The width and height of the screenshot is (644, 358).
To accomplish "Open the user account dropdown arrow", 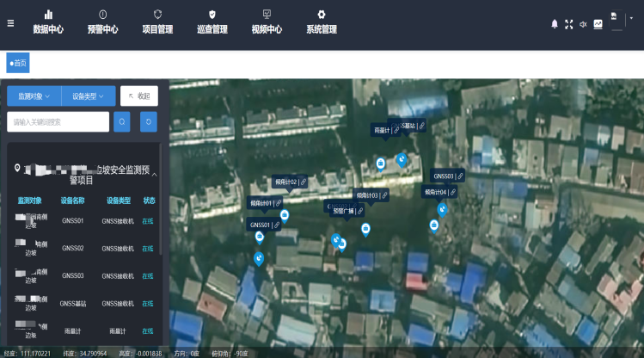I will [x=631, y=17].
